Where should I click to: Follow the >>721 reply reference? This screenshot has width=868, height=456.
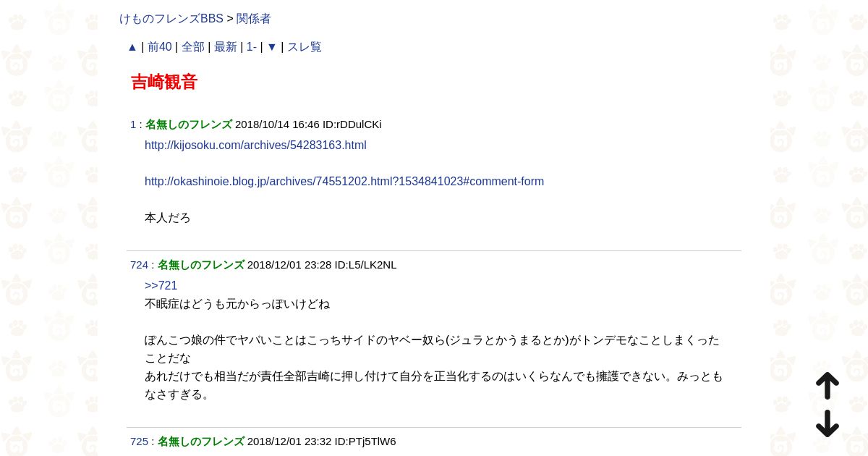point(161,286)
